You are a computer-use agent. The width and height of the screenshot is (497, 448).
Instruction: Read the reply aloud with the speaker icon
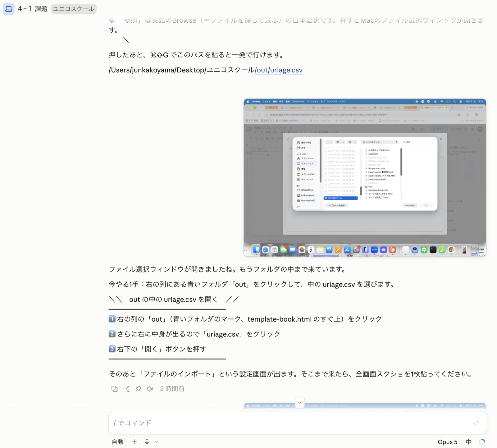150,389
